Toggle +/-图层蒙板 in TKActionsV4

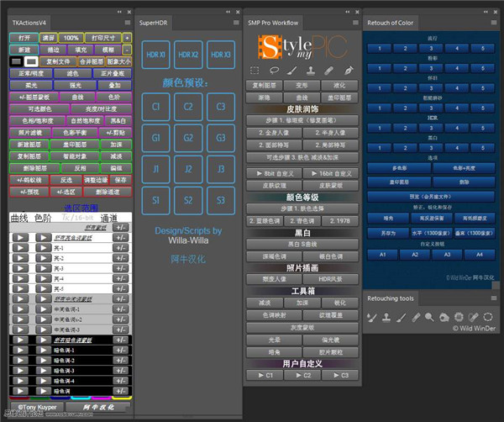pyautogui.click(x=34, y=98)
